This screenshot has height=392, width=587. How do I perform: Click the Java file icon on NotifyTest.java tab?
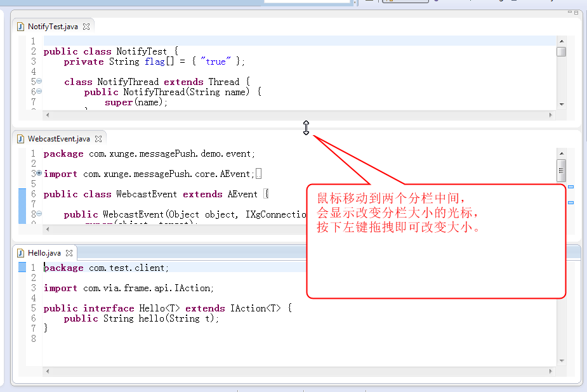21,27
